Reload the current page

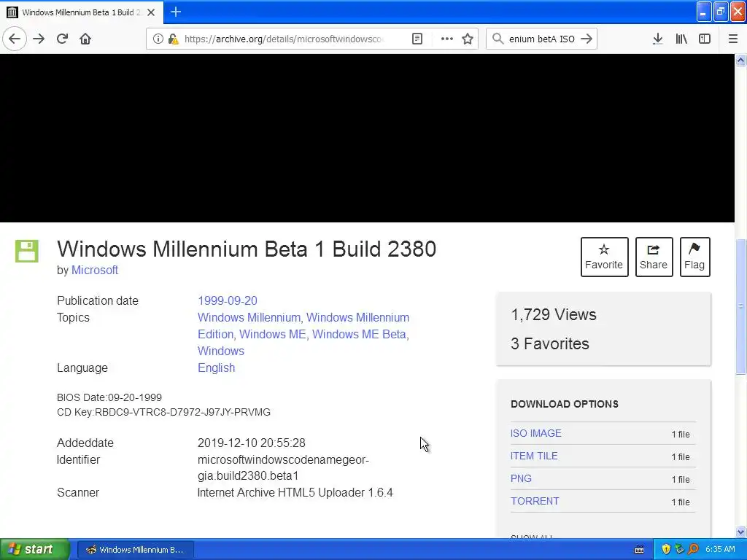pos(63,39)
